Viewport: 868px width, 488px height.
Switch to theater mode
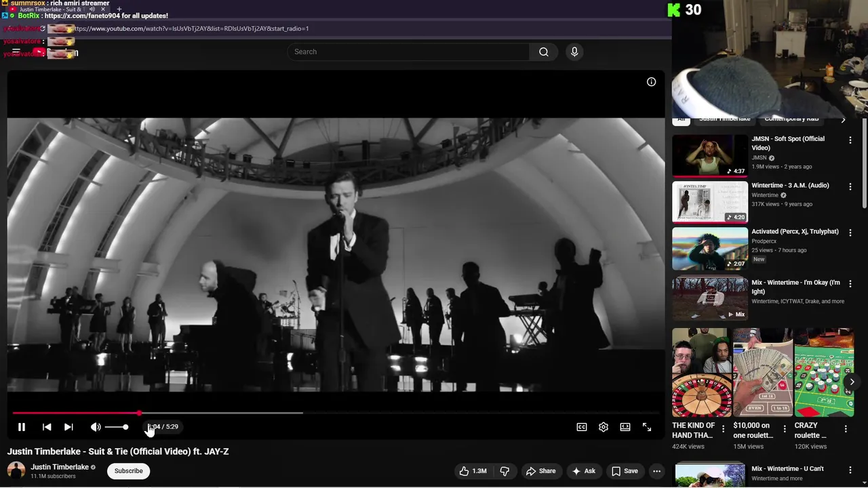625,427
